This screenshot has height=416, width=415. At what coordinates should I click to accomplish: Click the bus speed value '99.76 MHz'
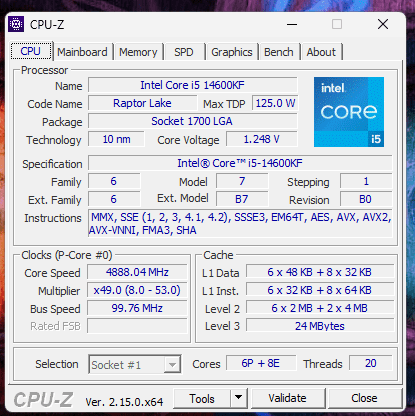pyautogui.click(x=137, y=308)
